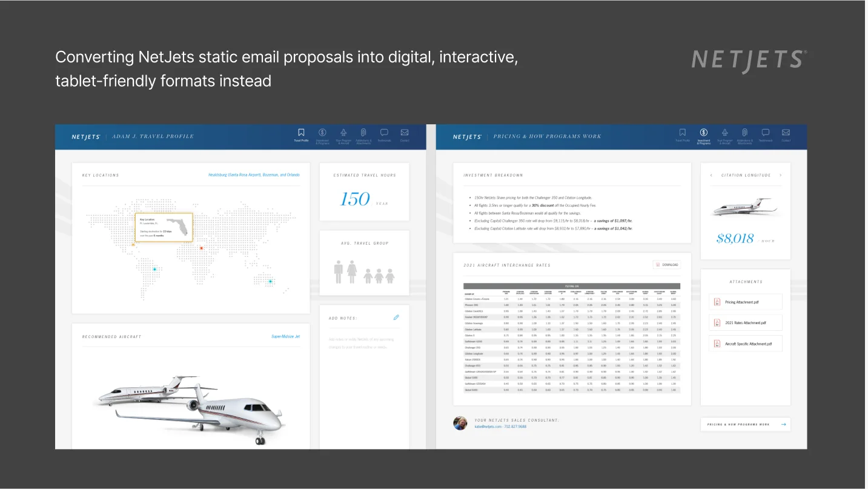The height and width of the screenshot is (489, 868).
Task: Click the orange triangle map marker
Action: [133, 244]
